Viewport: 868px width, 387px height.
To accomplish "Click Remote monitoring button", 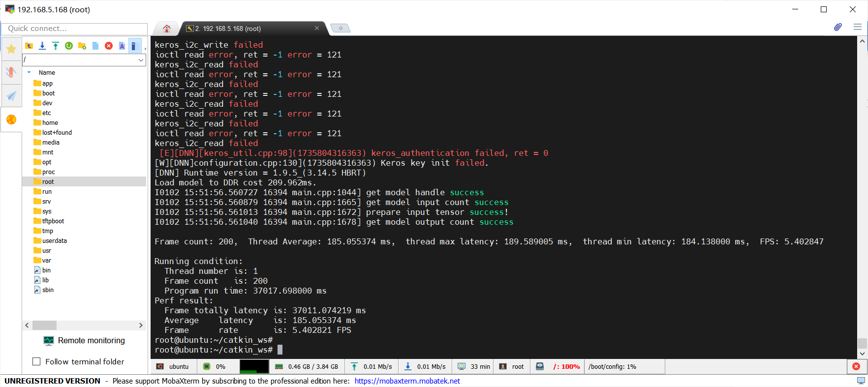I will pyautogui.click(x=84, y=340).
